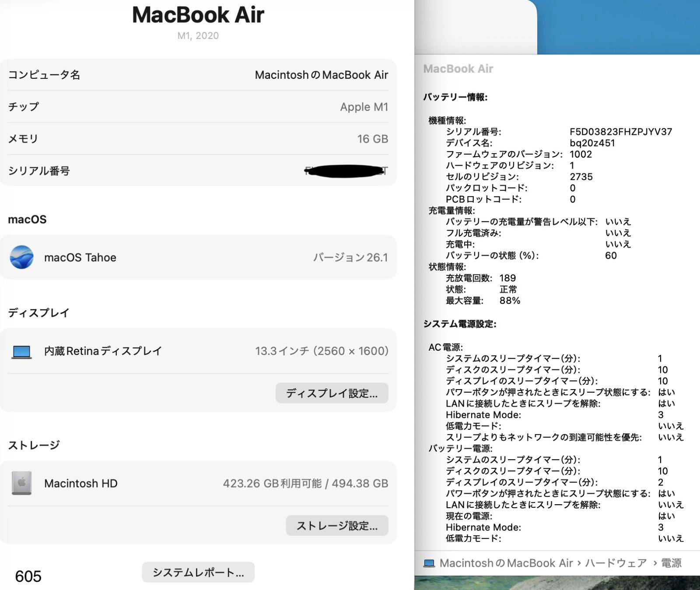Click the Macintosh HD drive icon
The height and width of the screenshot is (590, 700).
[21, 483]
